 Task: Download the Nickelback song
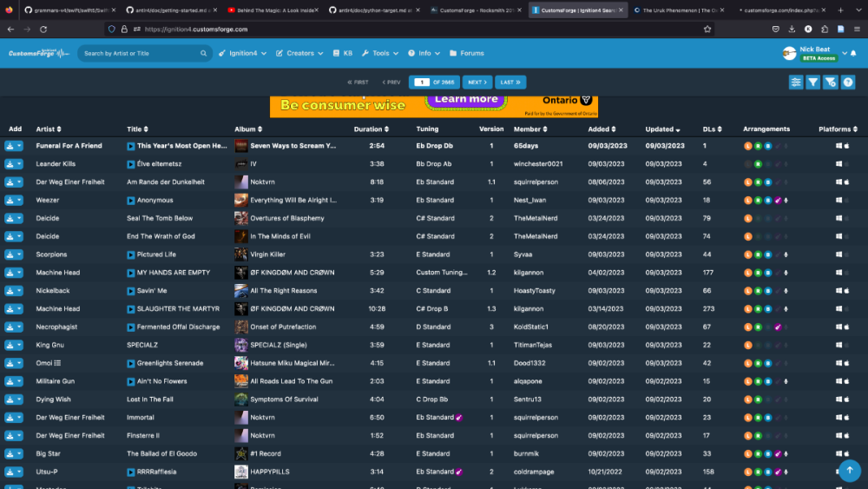tap(10, 291)
